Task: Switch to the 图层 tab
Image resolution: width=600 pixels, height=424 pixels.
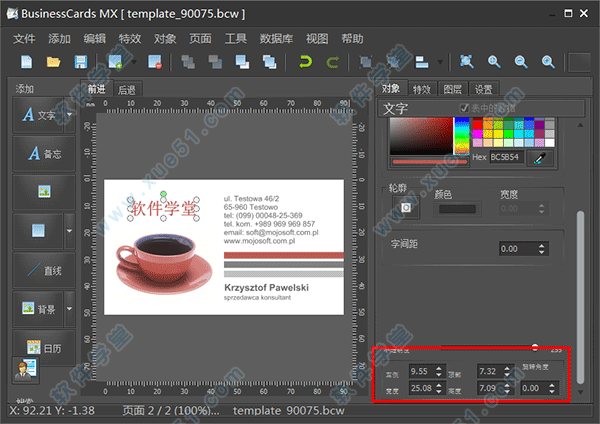Action: (x=453, y=90)
